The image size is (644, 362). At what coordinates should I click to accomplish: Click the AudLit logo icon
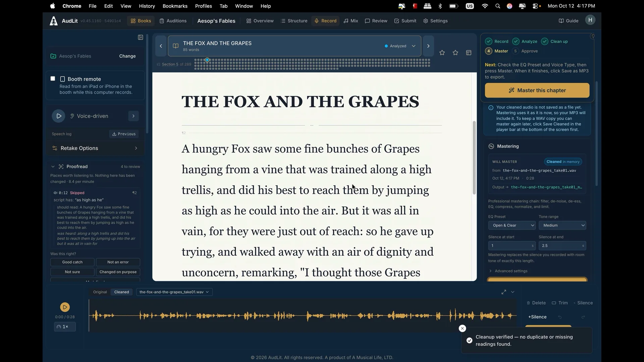pos(53,21)
